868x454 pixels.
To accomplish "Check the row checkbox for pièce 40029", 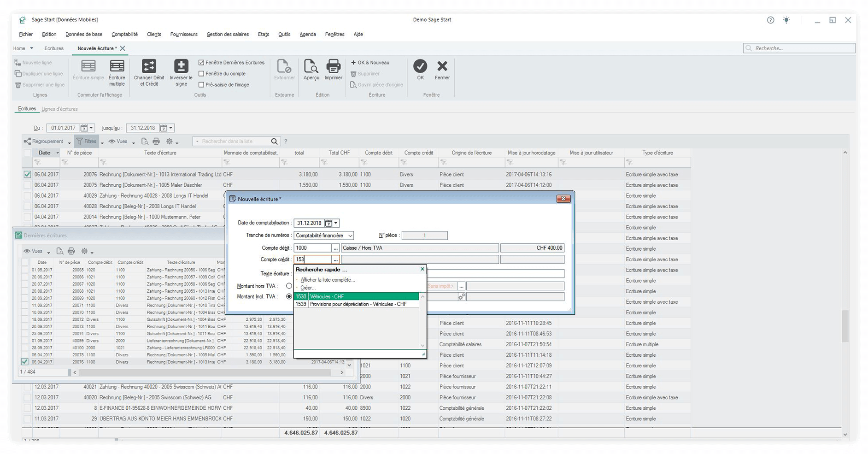I will (x=27, y=196).
